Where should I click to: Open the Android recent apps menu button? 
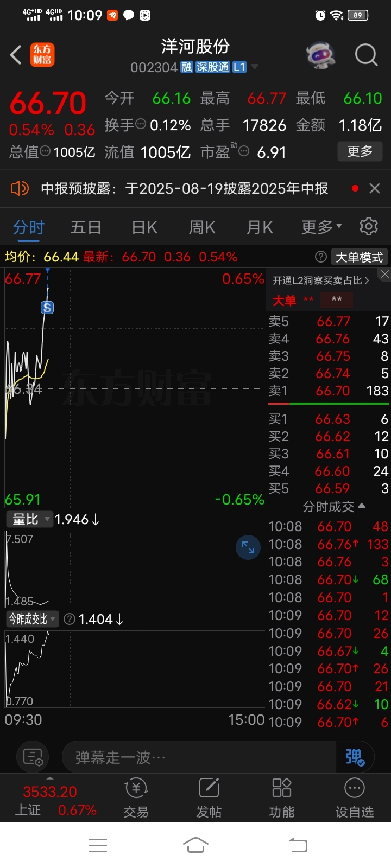click(98, 845)
